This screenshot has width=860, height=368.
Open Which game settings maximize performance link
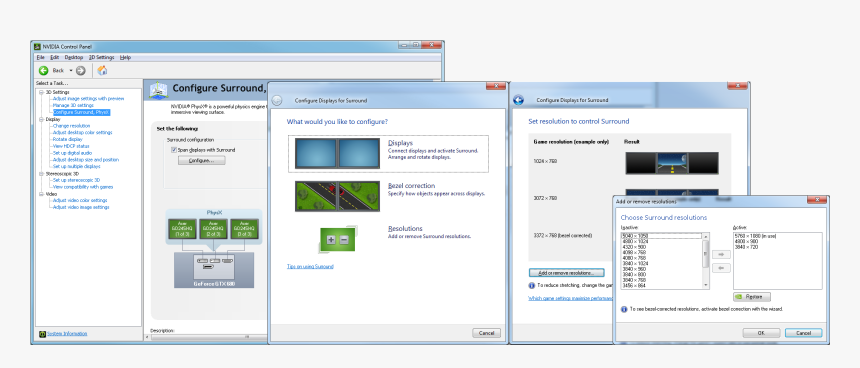coord(570,298)
